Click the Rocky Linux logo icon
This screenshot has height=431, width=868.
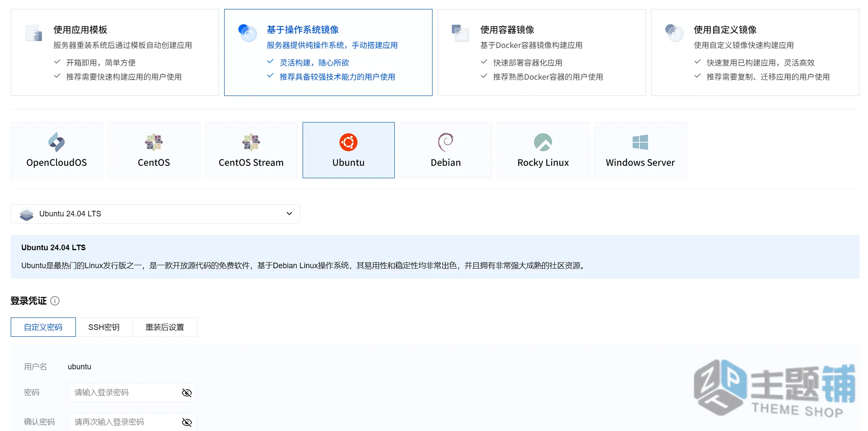point(543,142)
